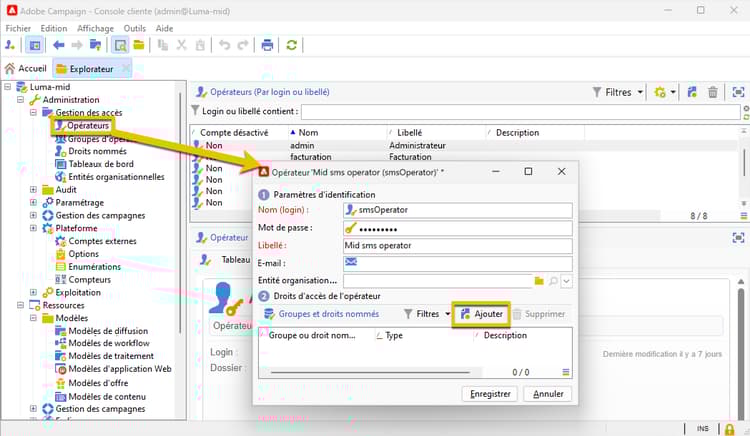
Task: Expand the Paramétrage tree node
Action: point(33,203)
